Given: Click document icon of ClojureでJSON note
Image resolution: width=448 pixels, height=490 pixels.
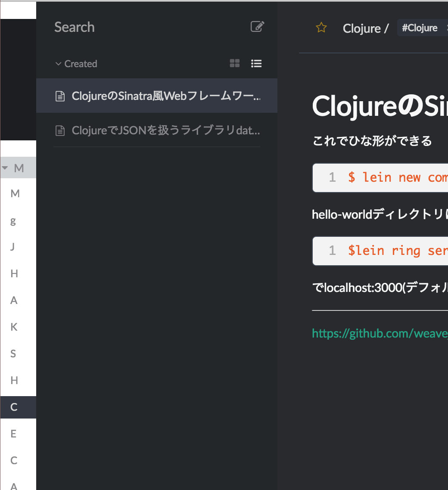Looking at the screenshot, I should click(x=60, y=130).
